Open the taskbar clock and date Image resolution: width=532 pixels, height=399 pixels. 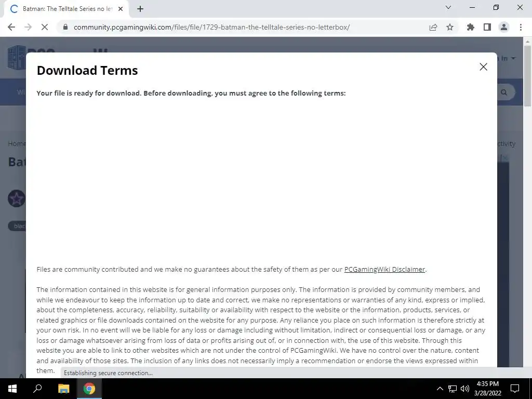(x=487, y=389)
